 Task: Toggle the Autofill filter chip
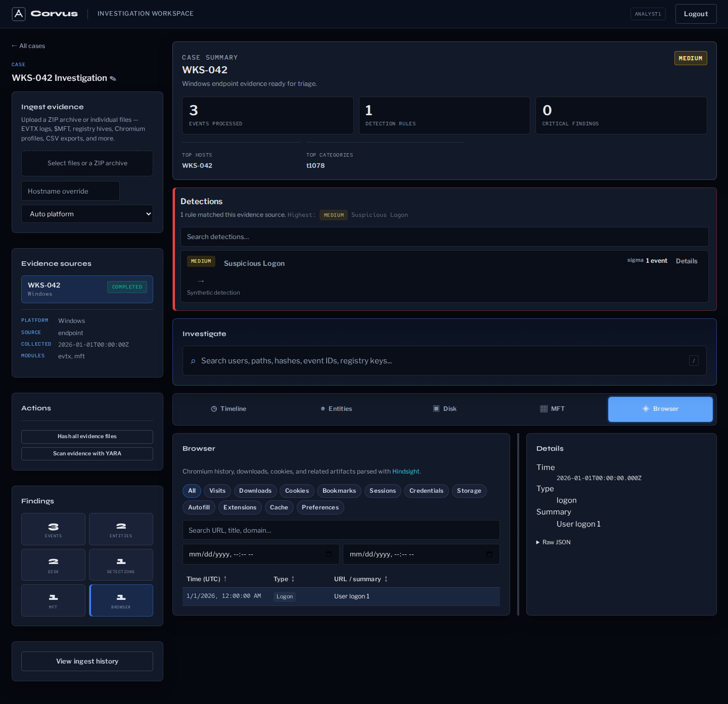(199, 507)
